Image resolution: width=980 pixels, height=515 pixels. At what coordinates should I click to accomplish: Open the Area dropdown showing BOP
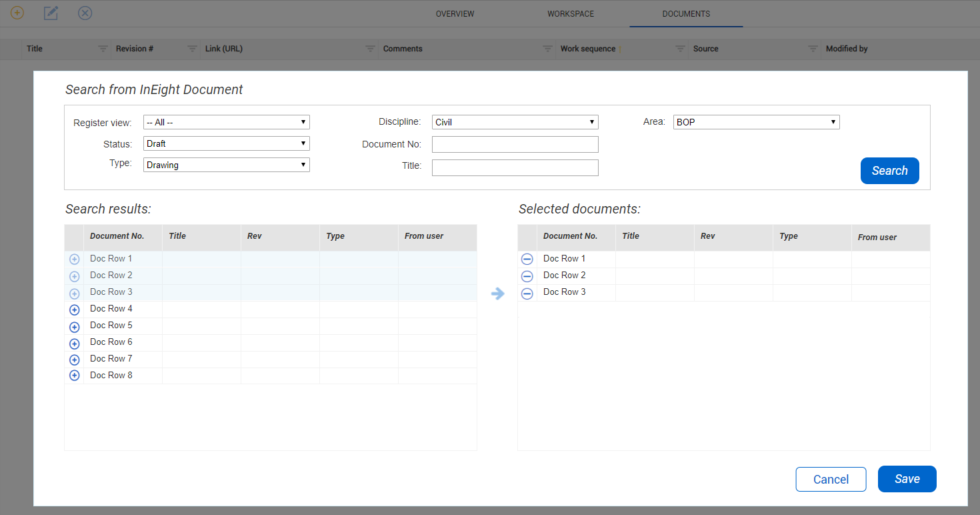[756, 122]
